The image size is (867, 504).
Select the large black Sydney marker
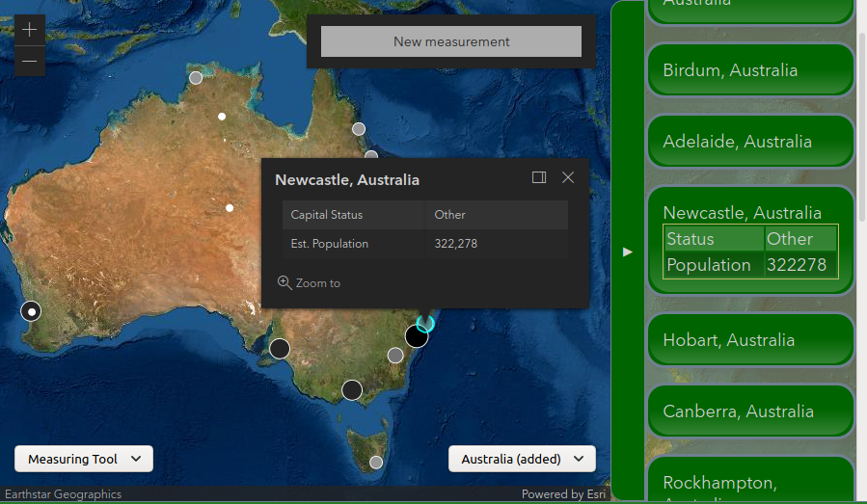pyautogui.click(x=417, y=336)
